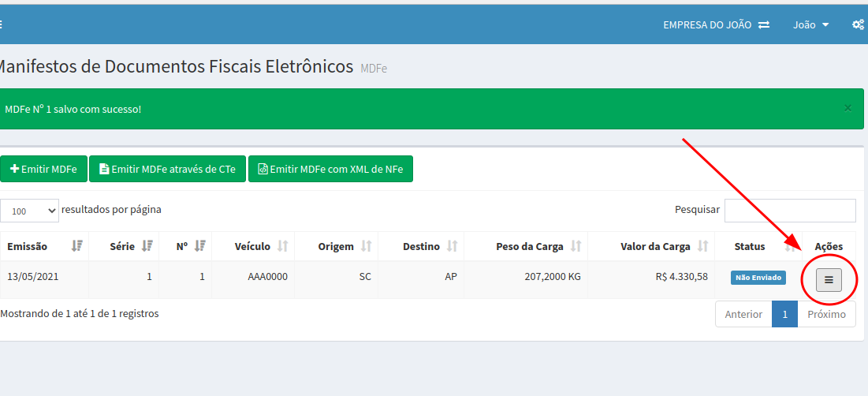Viewport: 868px width, 396px height.
Task: Open results per page dropdown
Action: [x=29, y=211]
